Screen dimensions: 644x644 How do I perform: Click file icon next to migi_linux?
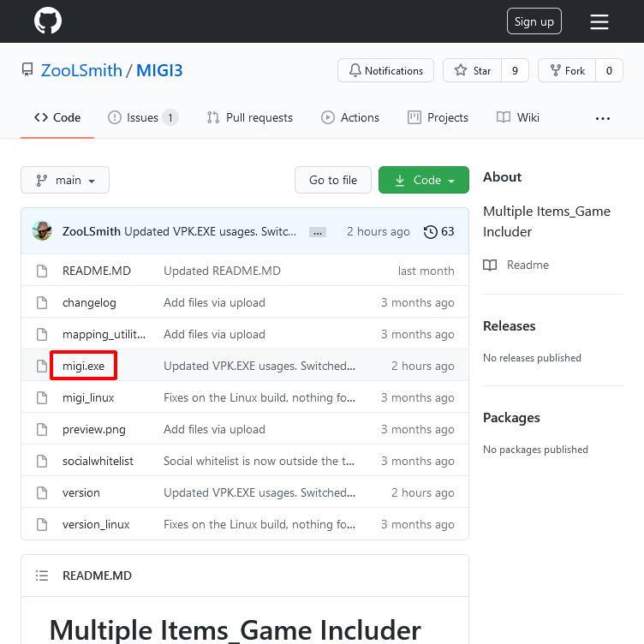(42, 397)
